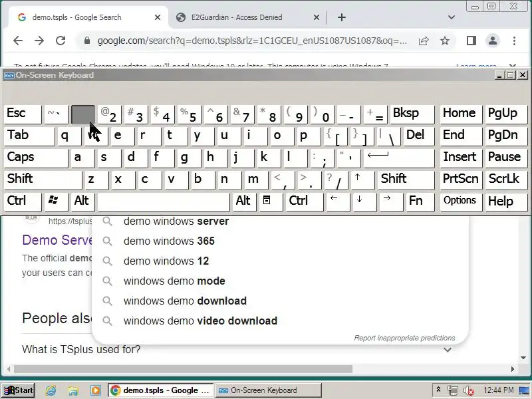The height and width of the screenshot is (399, 532).
Task: Toggle the ScrLk key
Action: pyautogui.click(x=506, y=180)
